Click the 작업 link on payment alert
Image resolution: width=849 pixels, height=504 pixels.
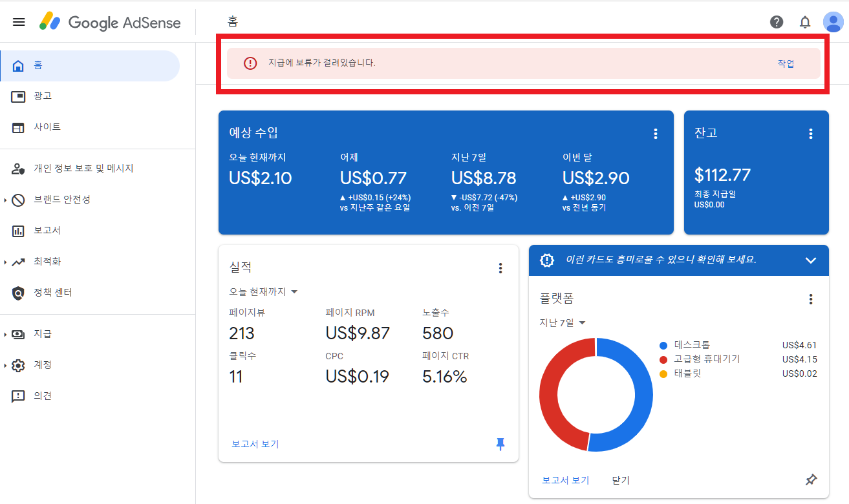[x=786, y=63]
